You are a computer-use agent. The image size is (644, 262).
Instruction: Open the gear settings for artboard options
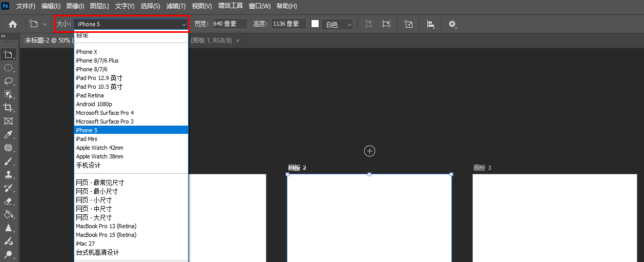point(452,24)
